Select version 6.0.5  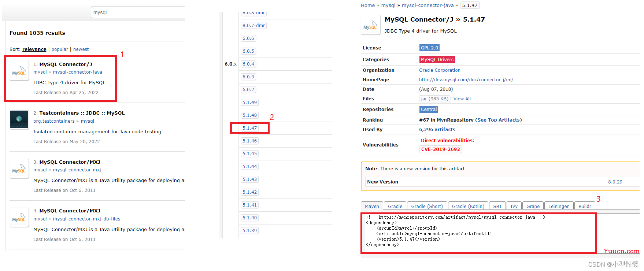point(248,51)
